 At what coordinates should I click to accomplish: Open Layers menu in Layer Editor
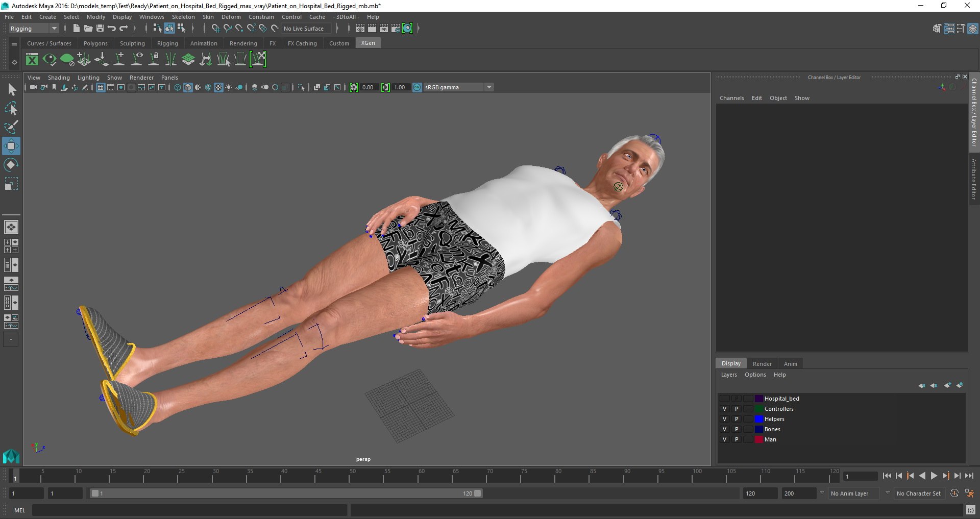(x=729, y=375)
